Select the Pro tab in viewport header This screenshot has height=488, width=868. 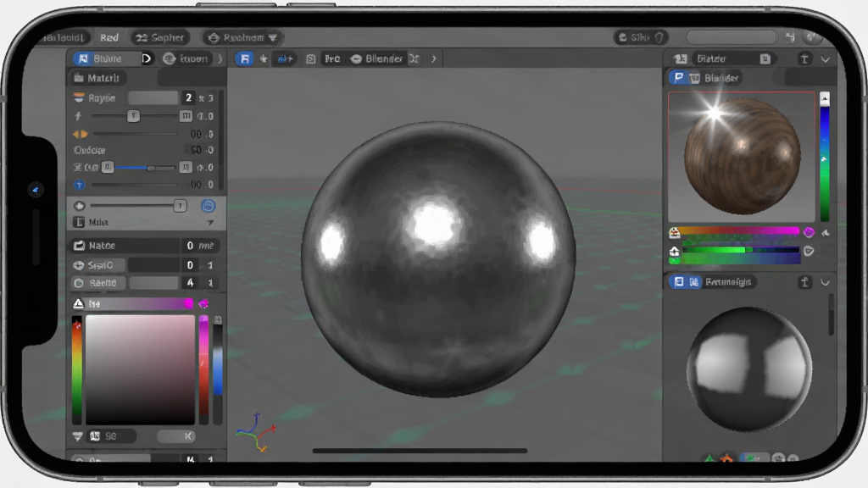[x=332, y=58]
